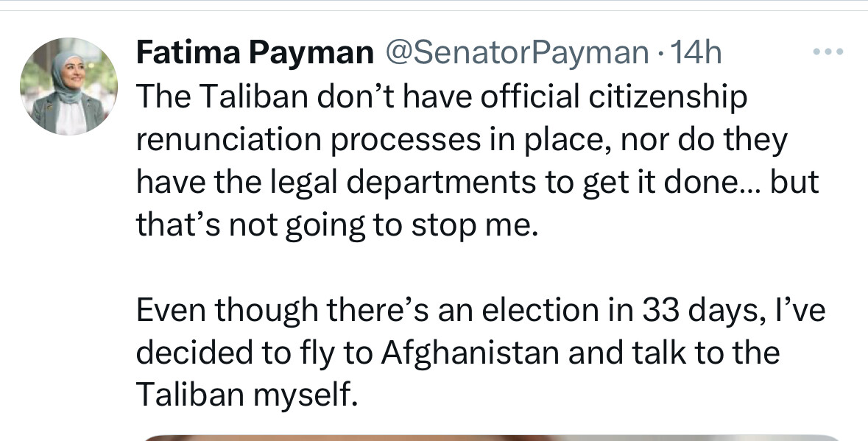Open the attached media preview below the tweet
Image resolution: width=868 pixels, height=441 pixels.
point(486,437)
